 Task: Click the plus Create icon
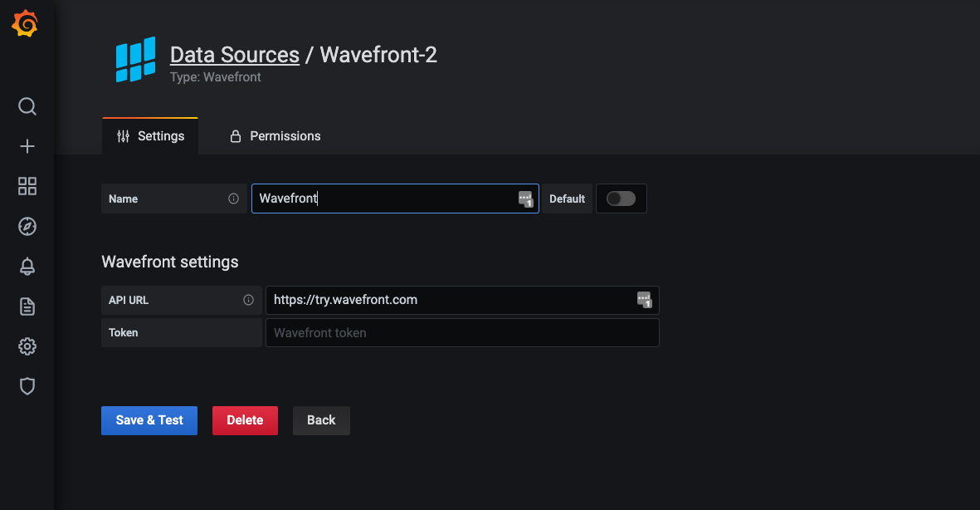click(x=27, y=146)
